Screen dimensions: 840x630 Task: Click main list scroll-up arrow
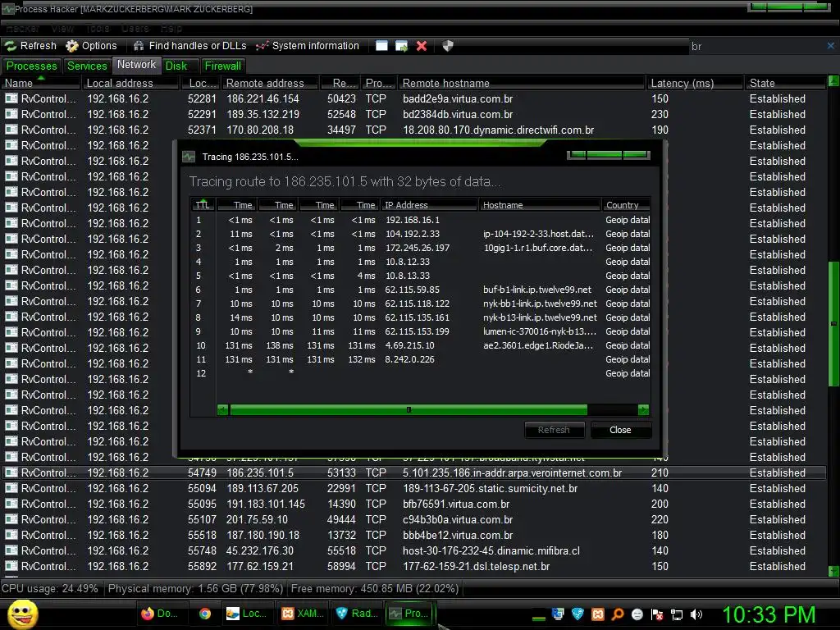click(833, 81)
